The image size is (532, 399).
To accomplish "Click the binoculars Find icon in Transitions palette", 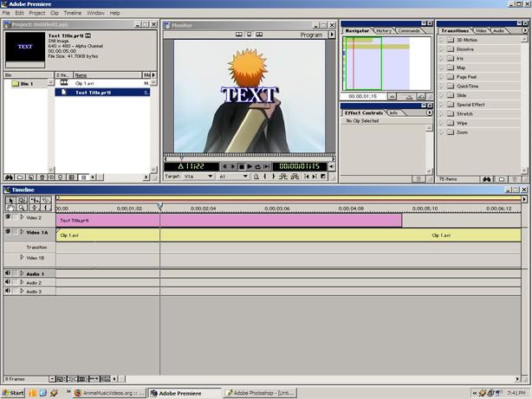I will pos(487,179).
